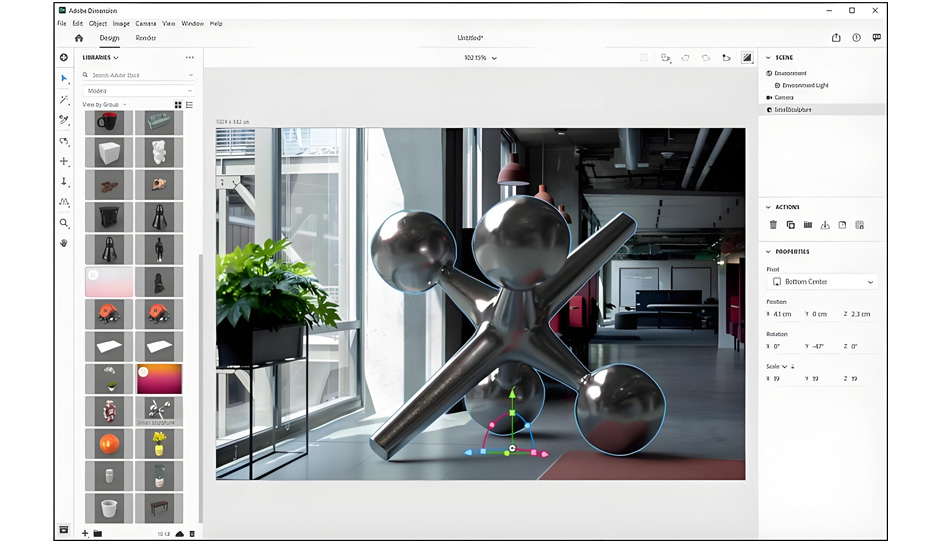Select the Hand pan tool
This screenshot has width=950, height=545.
point(64,243)
